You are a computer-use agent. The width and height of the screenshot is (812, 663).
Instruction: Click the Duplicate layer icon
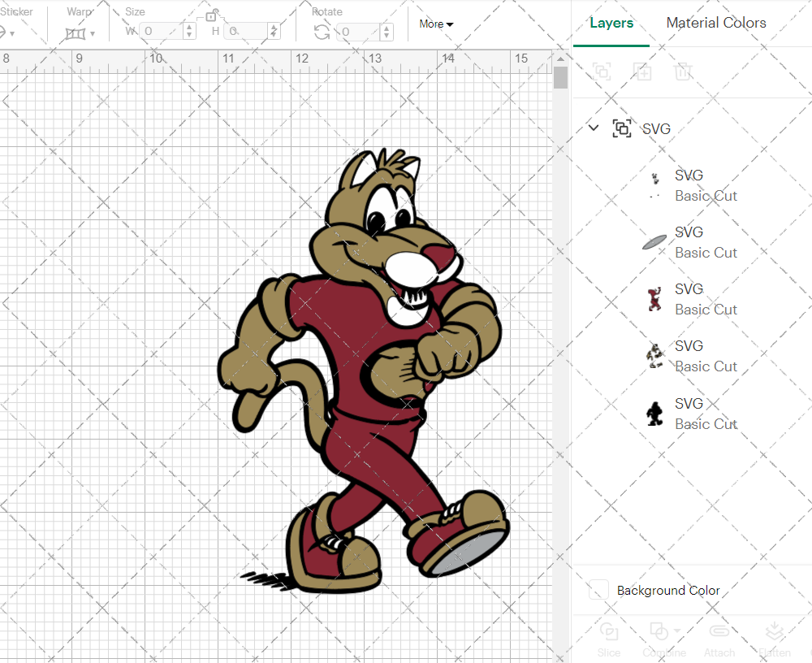point(642,71)
